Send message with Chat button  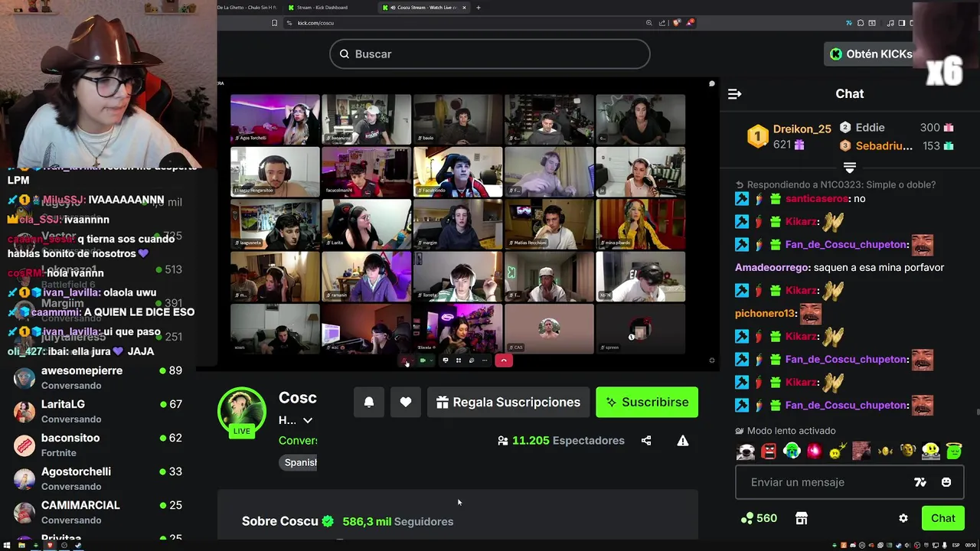[942, 518]
